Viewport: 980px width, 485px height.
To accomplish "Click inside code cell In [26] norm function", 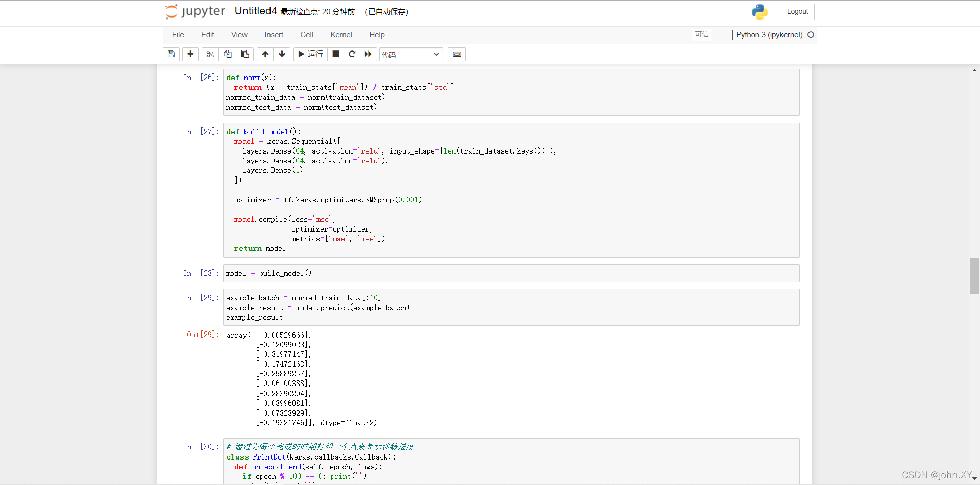I will point(511,92).
